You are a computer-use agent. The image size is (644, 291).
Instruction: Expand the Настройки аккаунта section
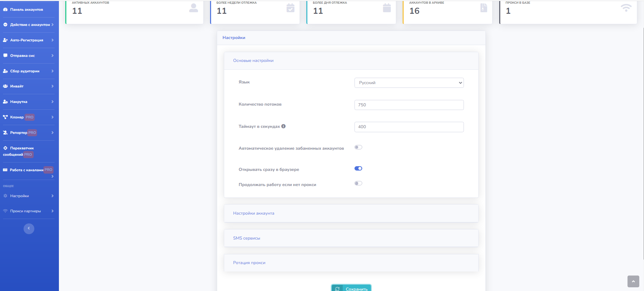[x=253, y=213]
